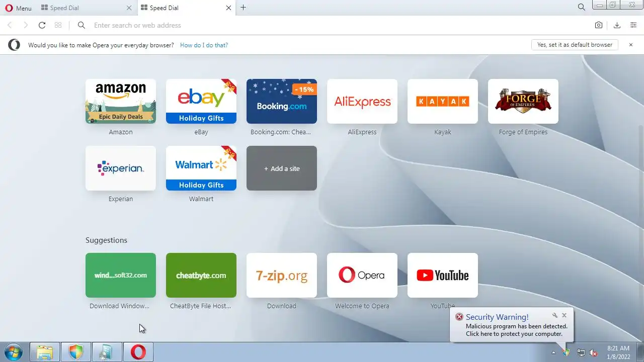
Task: Go forward with the forward arrow
Action: (26, 25)
